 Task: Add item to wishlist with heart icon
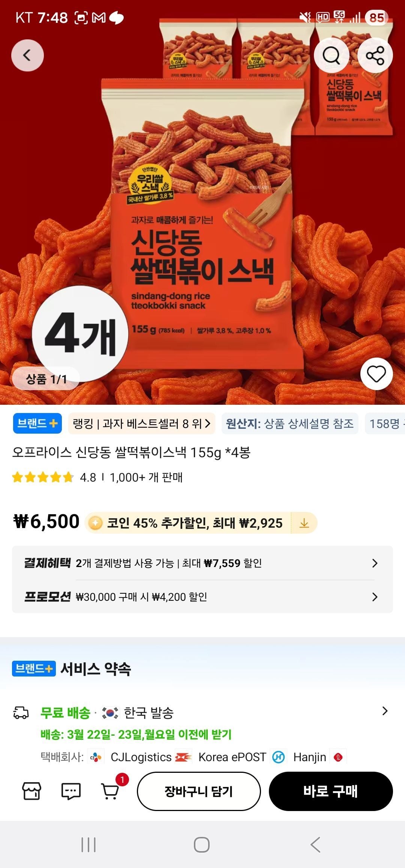[x=376, y=374]
